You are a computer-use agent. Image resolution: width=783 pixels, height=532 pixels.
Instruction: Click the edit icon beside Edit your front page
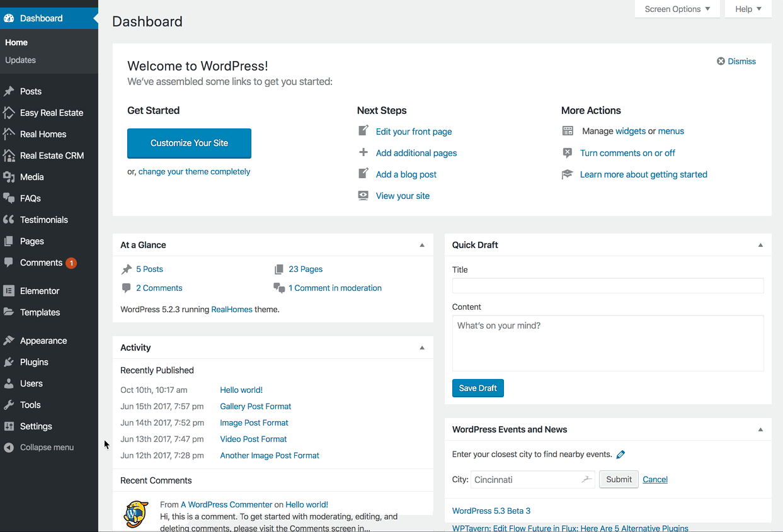(363, 131)
